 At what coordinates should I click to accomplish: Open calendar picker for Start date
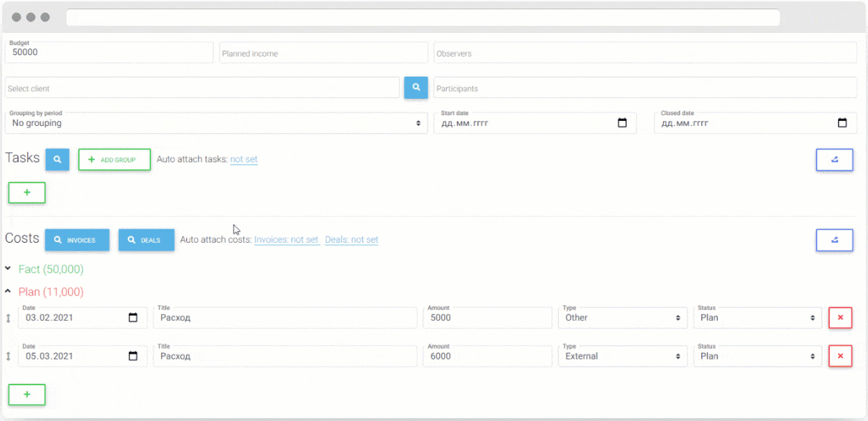tap(622, 123)
